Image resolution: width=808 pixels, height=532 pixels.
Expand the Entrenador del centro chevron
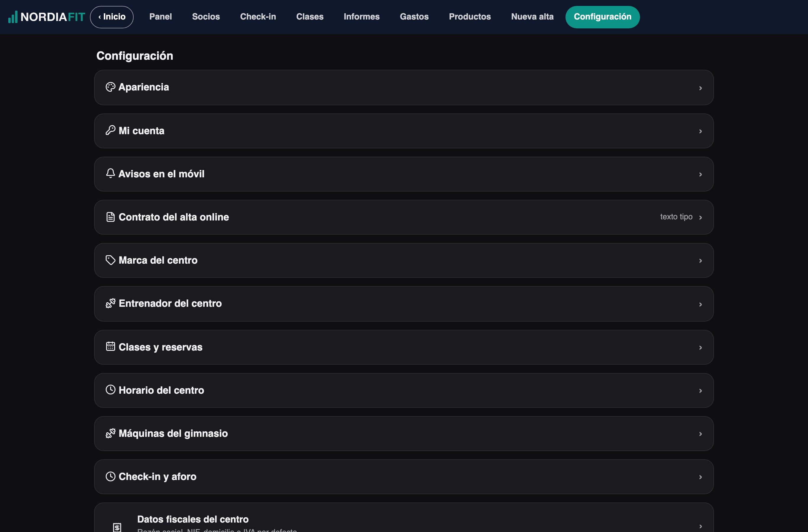click(700, 304)
